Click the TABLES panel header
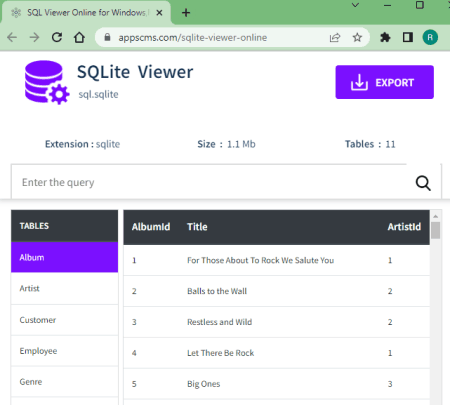 click(64, 226)
